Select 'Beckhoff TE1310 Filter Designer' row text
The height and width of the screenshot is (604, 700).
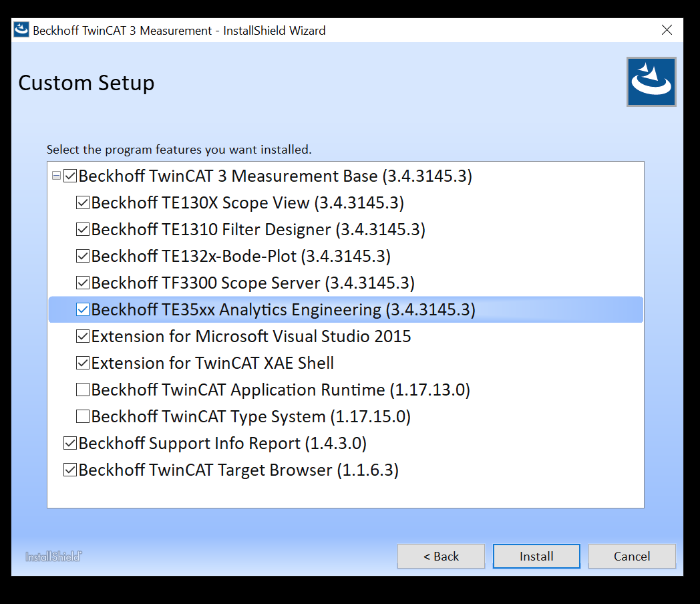pos(258,229)
